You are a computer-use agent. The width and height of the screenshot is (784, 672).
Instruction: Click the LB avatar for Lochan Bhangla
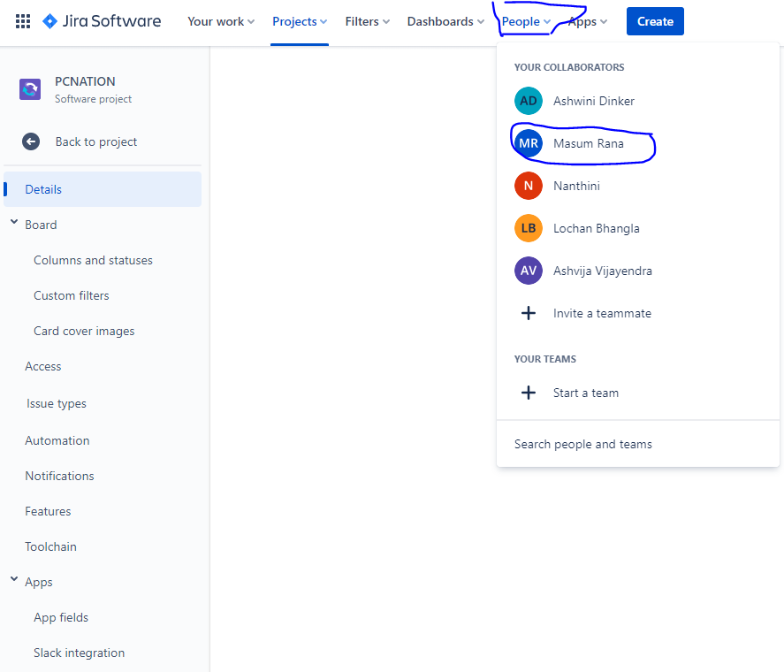click(529, 228)
